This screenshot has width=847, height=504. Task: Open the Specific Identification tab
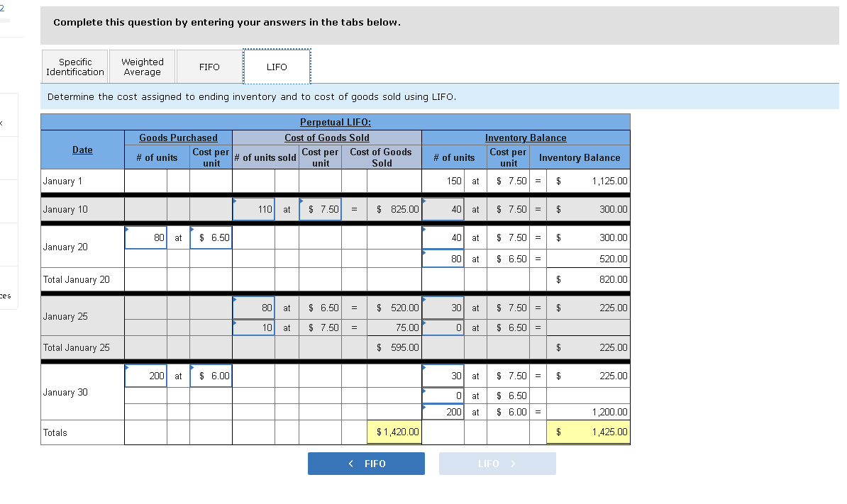pos(74,66)
